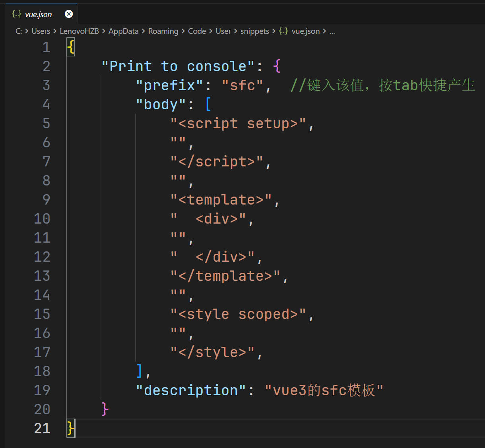Click the breadcrumb ellipsis symbol segment
Image resolution: width=485 pixels, height=448 pixels.
point(332,31)
